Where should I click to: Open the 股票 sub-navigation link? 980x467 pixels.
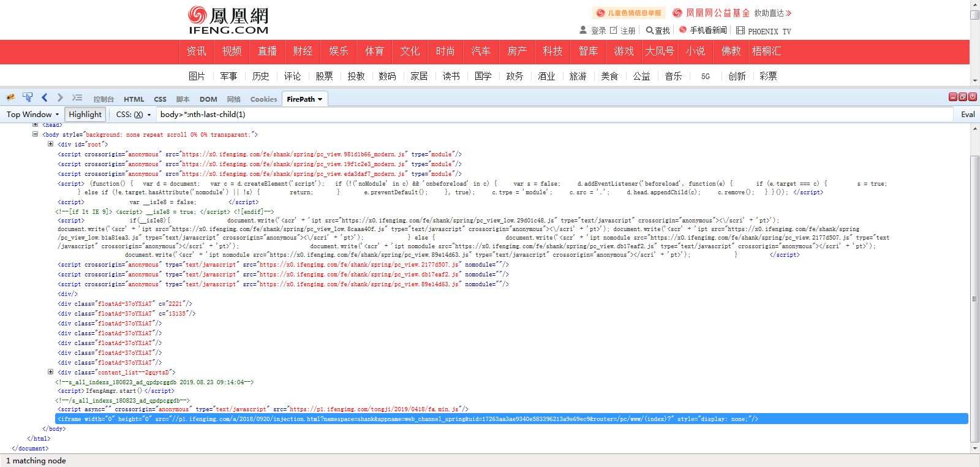pyautogui.click(x=324, y=76)
